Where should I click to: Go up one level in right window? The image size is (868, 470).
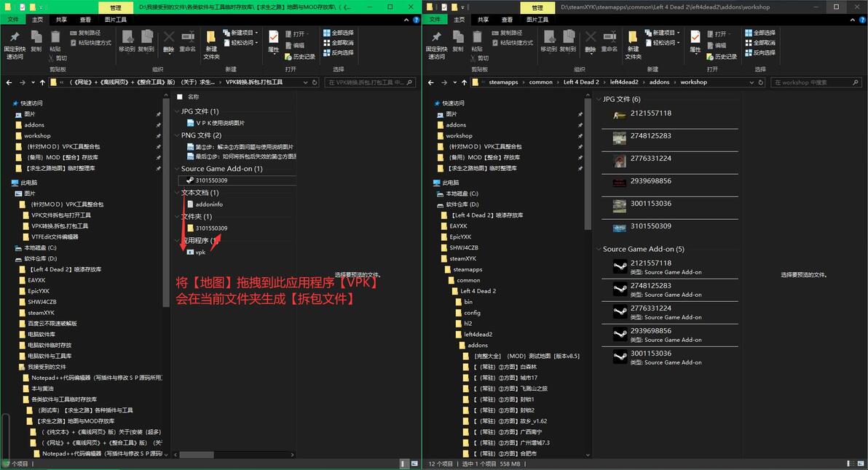coord(464,82)
